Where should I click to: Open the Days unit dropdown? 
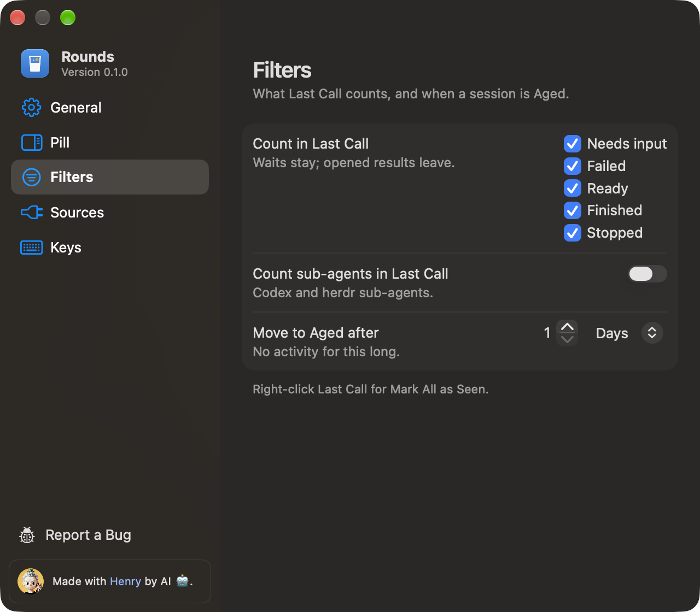[629, 333]
